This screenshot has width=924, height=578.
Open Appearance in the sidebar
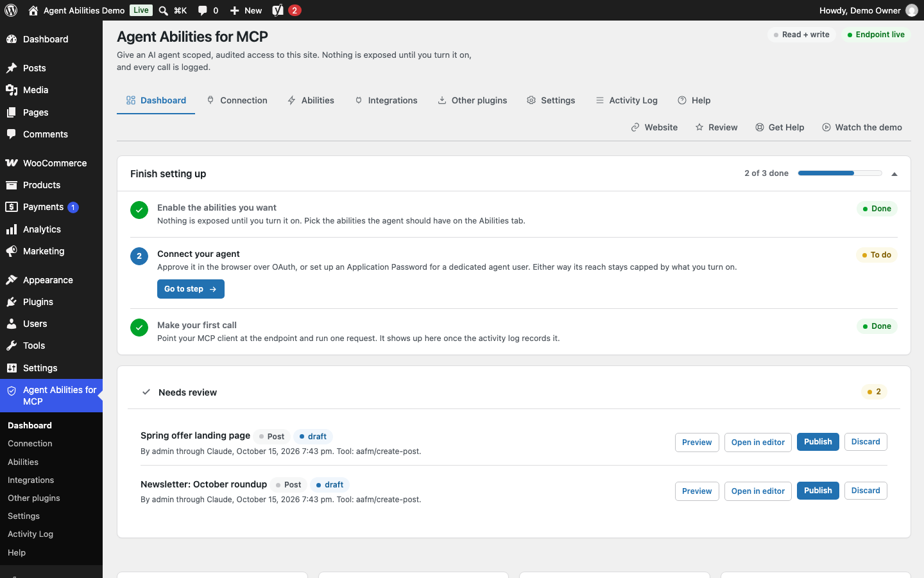[51, 280]
